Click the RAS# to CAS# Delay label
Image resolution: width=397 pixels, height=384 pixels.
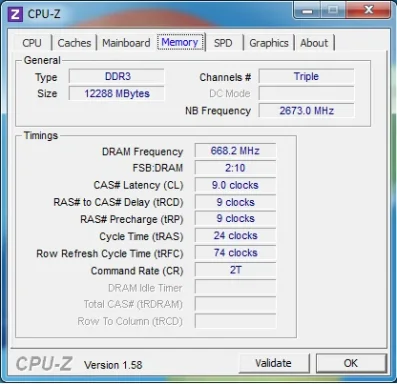tap(118, 202)
